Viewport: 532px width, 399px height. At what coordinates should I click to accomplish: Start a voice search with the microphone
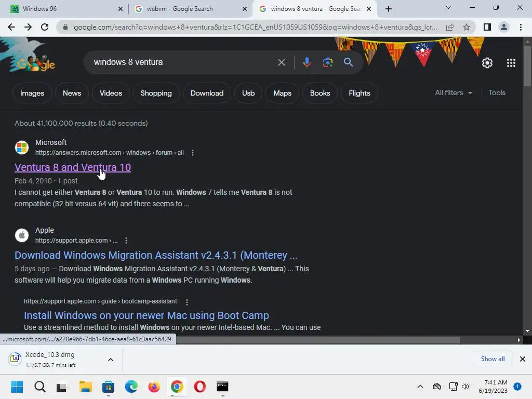(x=307, y=62)
